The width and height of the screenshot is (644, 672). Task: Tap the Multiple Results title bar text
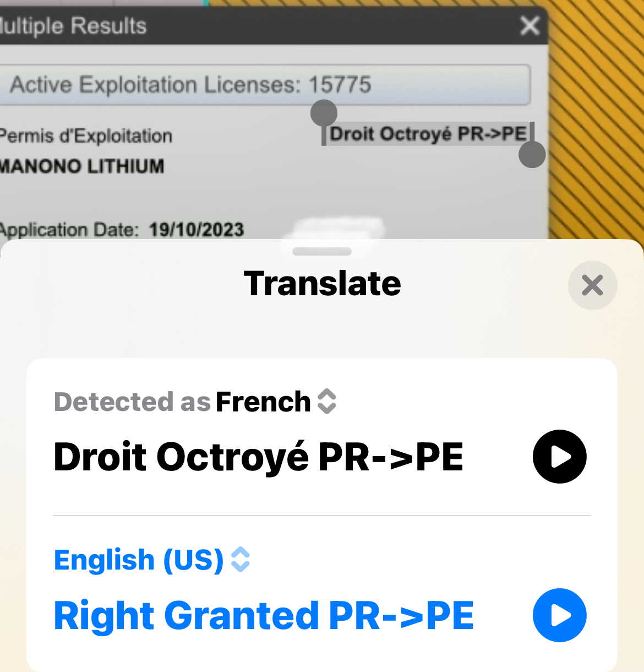(x=73, y=26)
